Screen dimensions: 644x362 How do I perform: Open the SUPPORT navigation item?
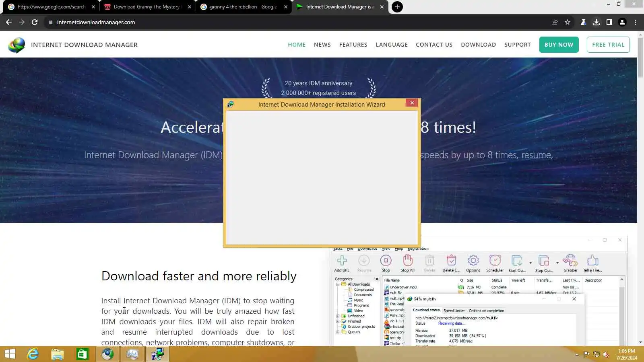tap(518, 45)
